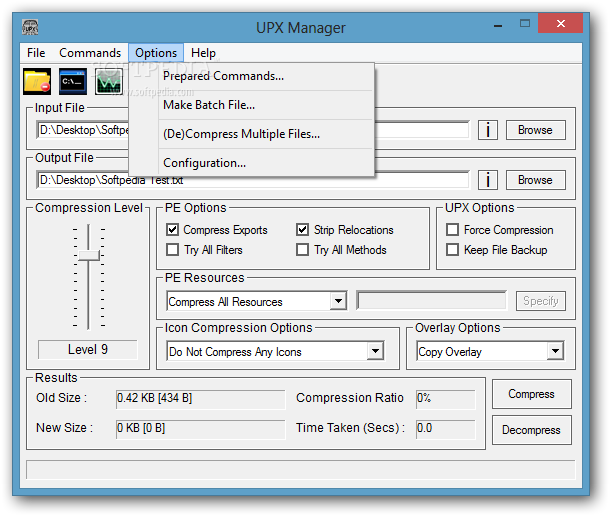
Task: Expand the Do Not Compress Any Icons dropdown
Action: tap(375, 351)
